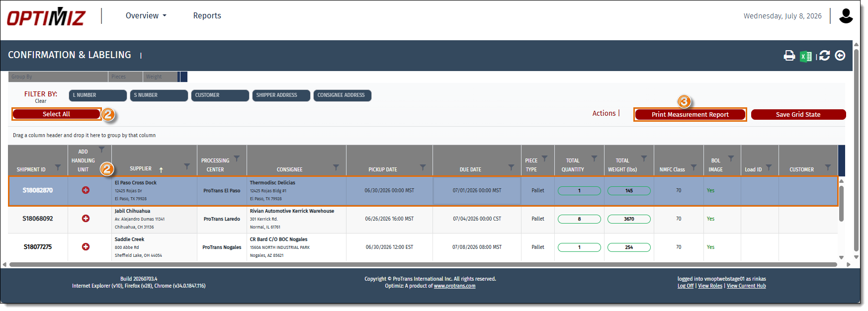Image resolution: width=868 pixels, height=311 pixels.
Task: Expand the Overview dropdown menu
Action: [x=146, y=16]
